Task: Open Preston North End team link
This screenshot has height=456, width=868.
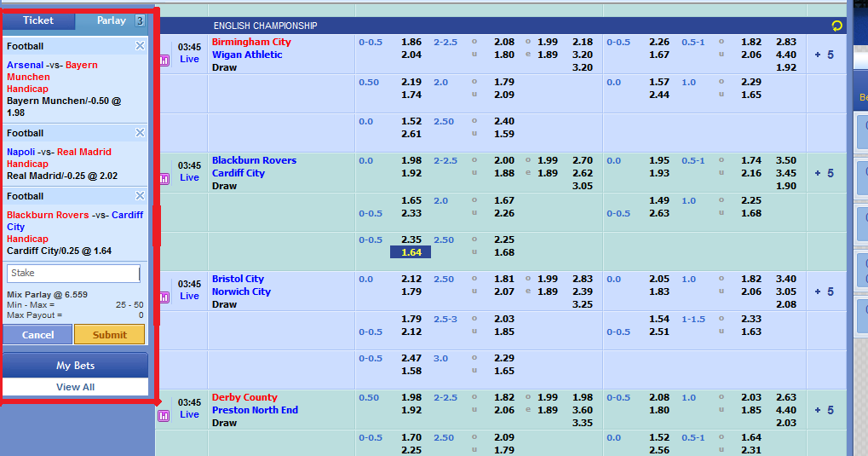Action: pos(256,411)
